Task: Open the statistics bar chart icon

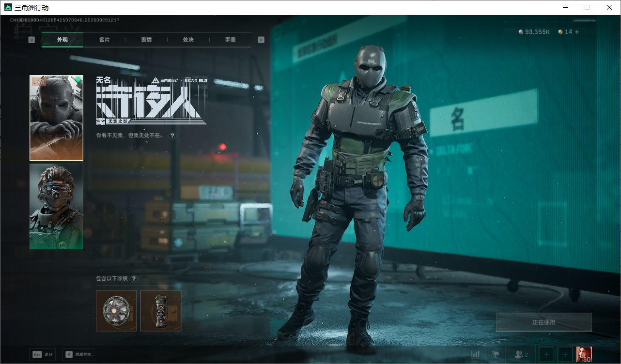Action: [x=476, y=355]
